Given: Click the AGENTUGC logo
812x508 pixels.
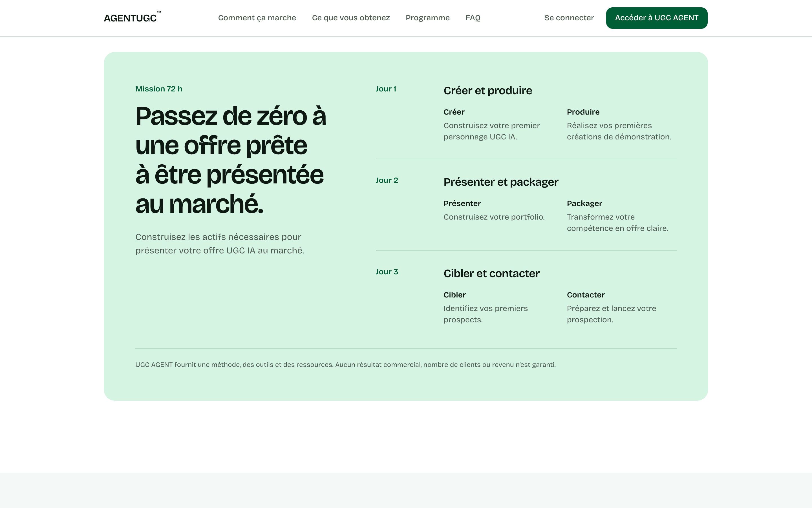Looking at the screenshot, I should (132, 17).
